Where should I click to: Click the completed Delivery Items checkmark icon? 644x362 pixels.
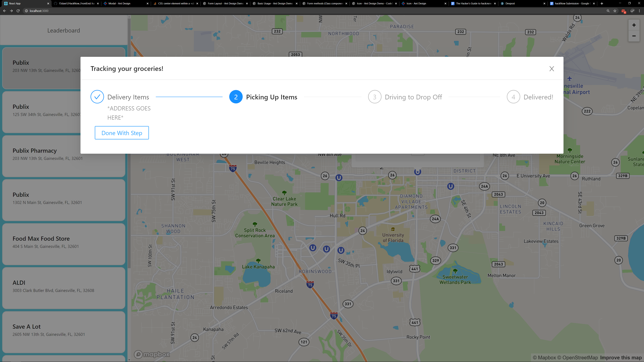tap(97, 97)
